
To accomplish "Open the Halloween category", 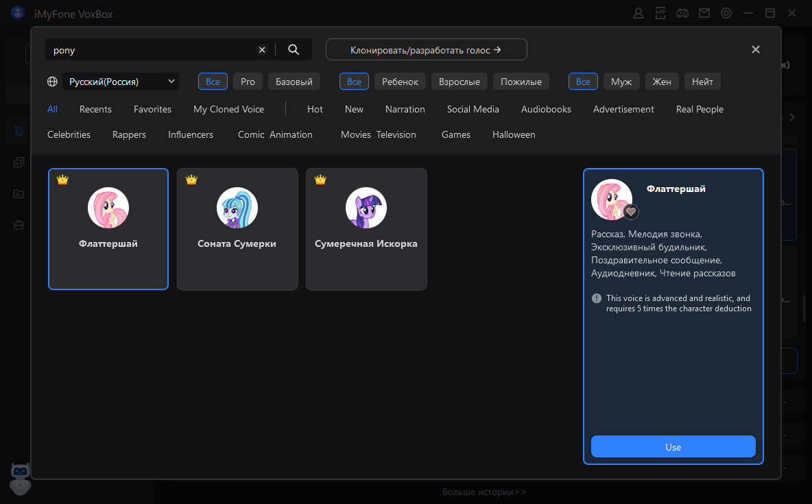I will (x=514, y=134).
